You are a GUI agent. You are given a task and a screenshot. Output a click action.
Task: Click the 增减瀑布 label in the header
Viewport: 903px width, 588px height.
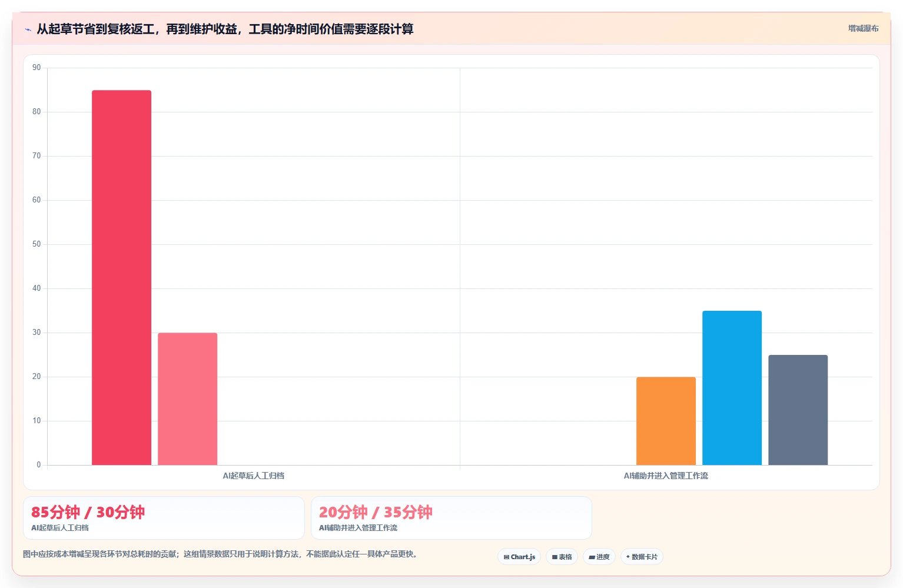tap(863, 28)
